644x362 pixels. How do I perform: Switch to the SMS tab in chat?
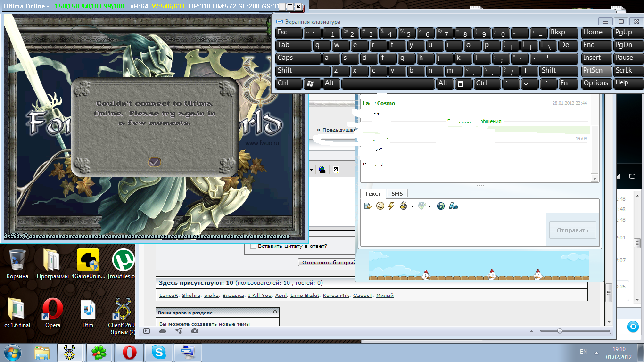[397, 194]
